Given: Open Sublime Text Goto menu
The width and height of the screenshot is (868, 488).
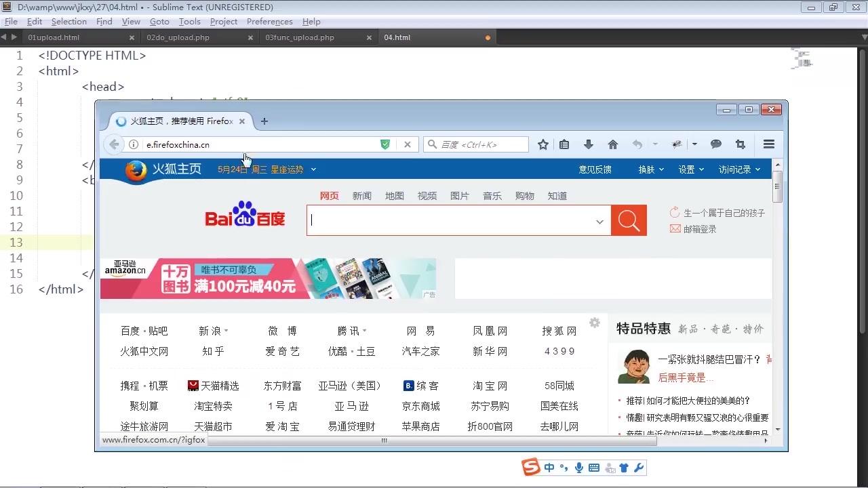Looking at the screenshot, I should click(159, 22).
